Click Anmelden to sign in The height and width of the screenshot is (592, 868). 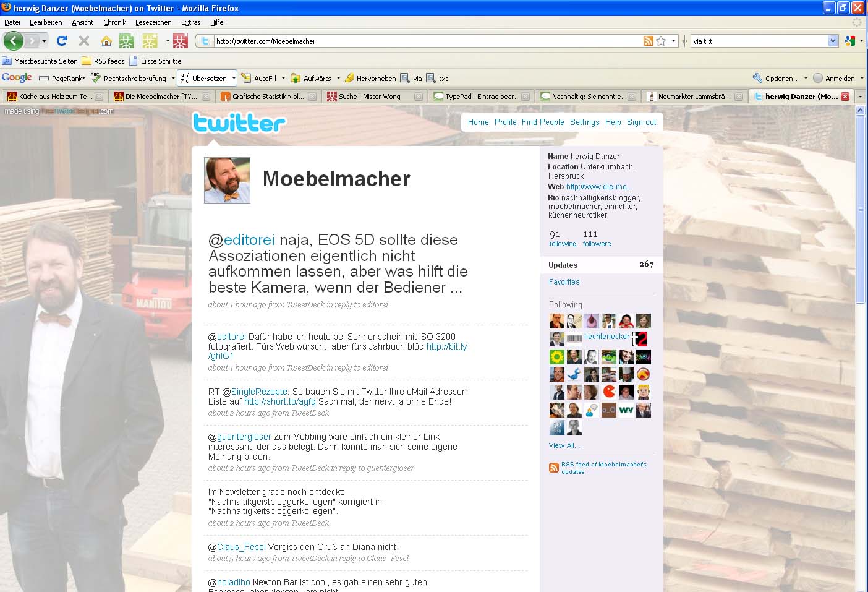click(x=834, y=79)
